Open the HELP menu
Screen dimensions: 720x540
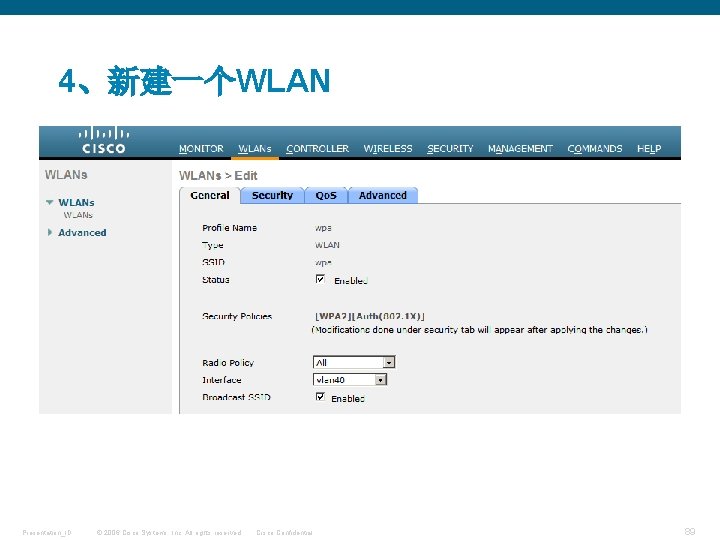(x=649, y=149)
